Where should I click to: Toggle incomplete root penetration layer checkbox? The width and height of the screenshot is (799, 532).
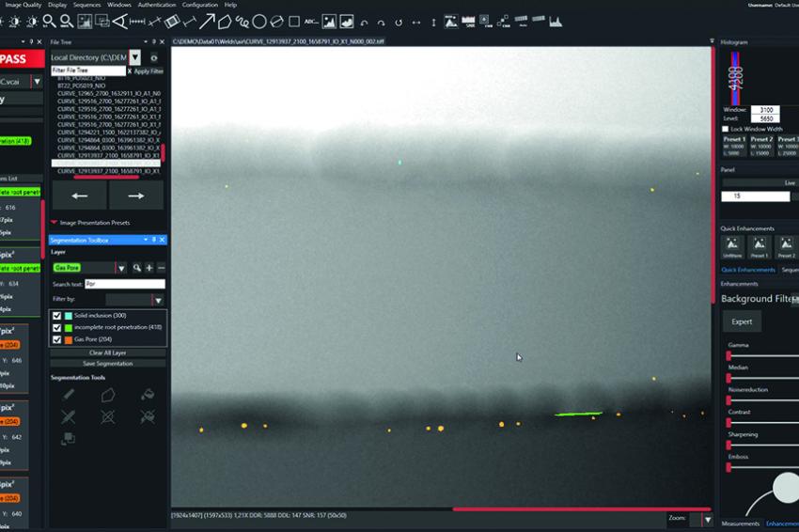click(x=57, y=328)
